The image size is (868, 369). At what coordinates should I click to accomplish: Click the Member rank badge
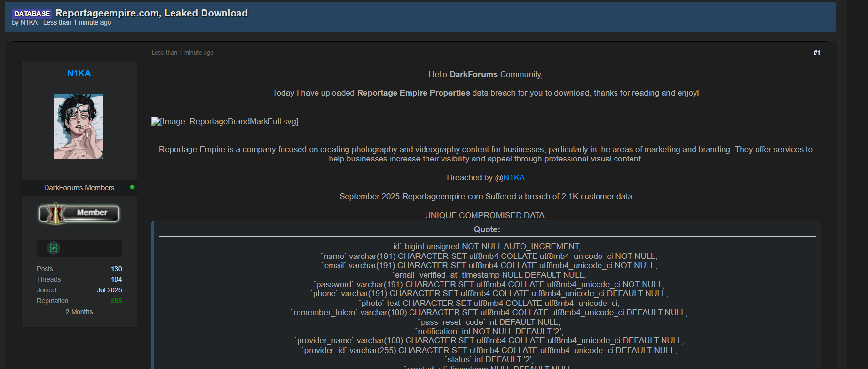pos(79,213)
